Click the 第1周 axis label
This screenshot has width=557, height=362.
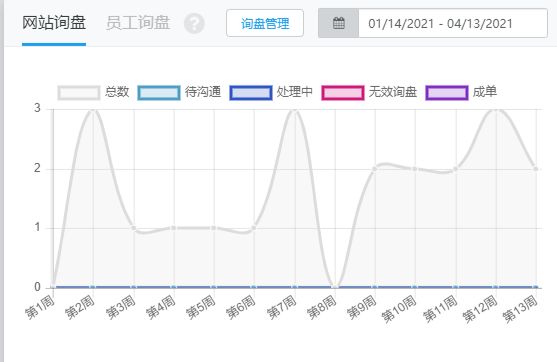[x=40, y=308]
